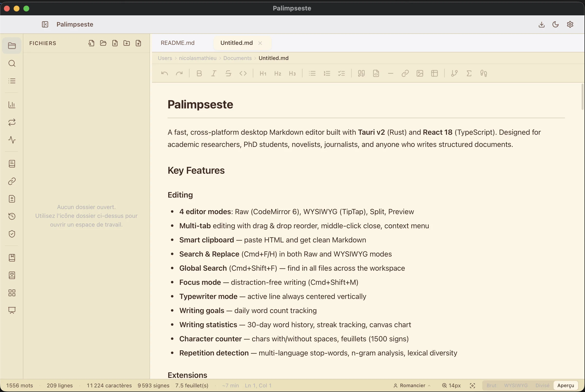Select the Untitled.md tab

[x=236, y=43]
